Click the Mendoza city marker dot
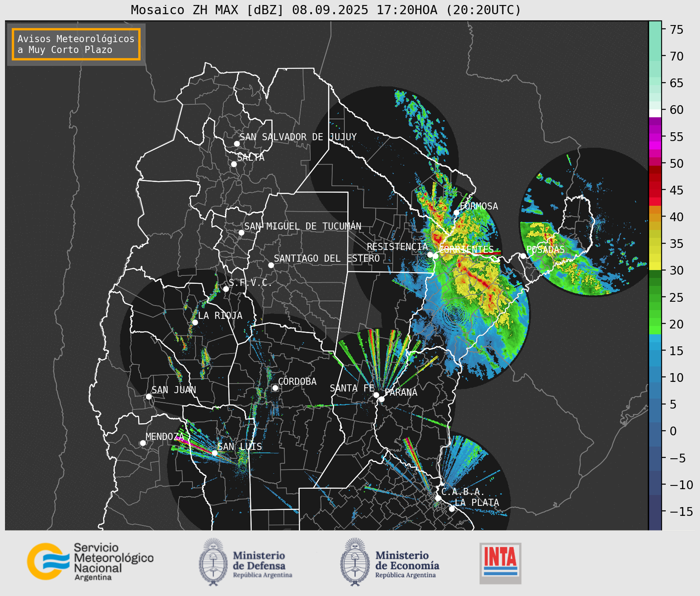Screen dimensions: 700x596 (143, 443)
